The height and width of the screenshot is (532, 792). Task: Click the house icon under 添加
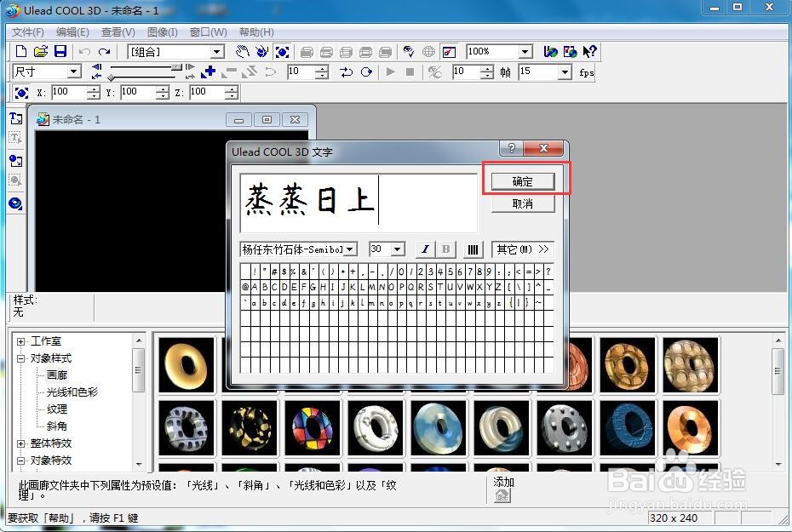pyautogui.click(x=502, y=495)
